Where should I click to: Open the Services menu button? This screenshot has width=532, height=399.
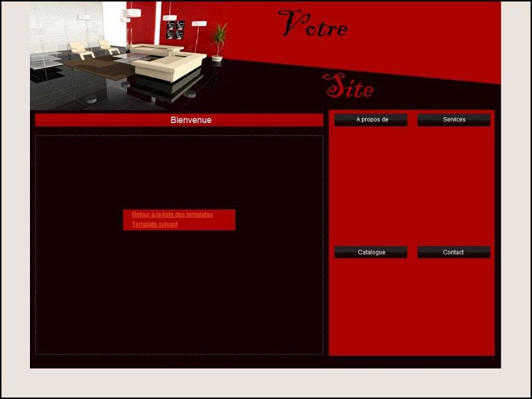[x=454, y=120]
